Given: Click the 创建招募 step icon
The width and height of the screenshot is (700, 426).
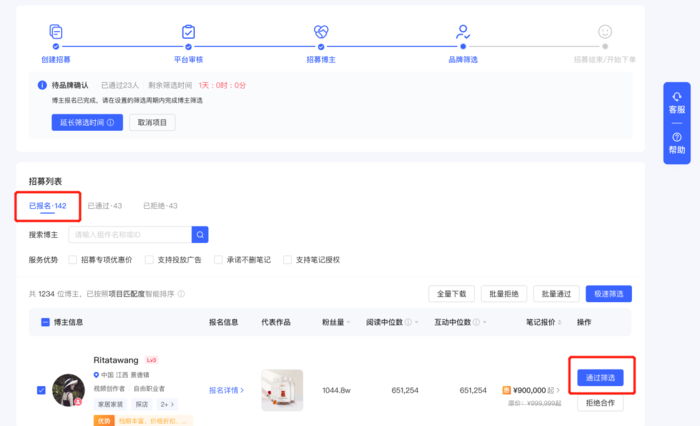Looking at the screenshot, I should (56, 32).
